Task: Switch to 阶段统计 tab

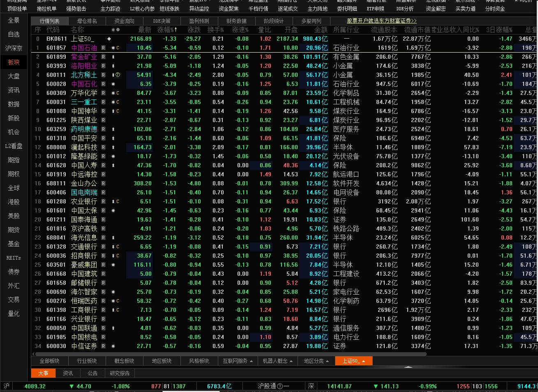Action: pos(274,21)
